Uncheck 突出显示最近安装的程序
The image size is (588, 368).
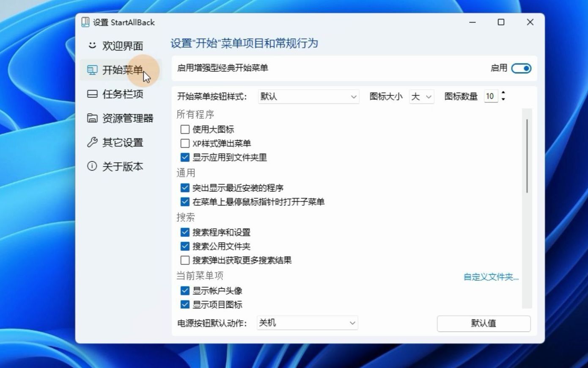coord(185,188)
